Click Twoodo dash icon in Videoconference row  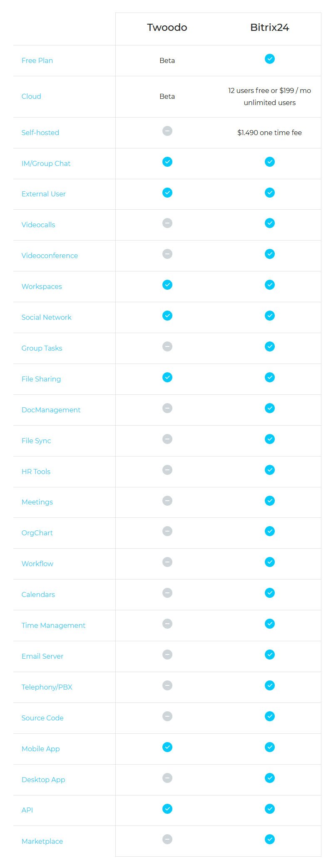click(x=167, y=254)
